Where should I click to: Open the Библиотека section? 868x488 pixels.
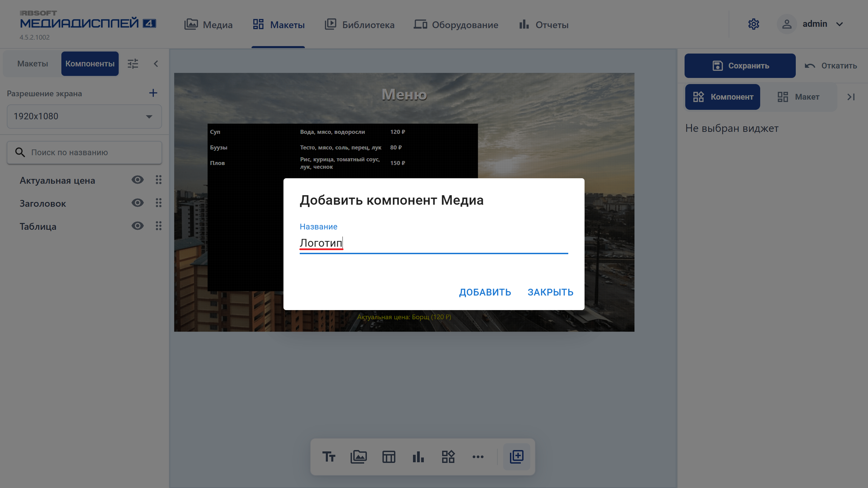[359, 24]
